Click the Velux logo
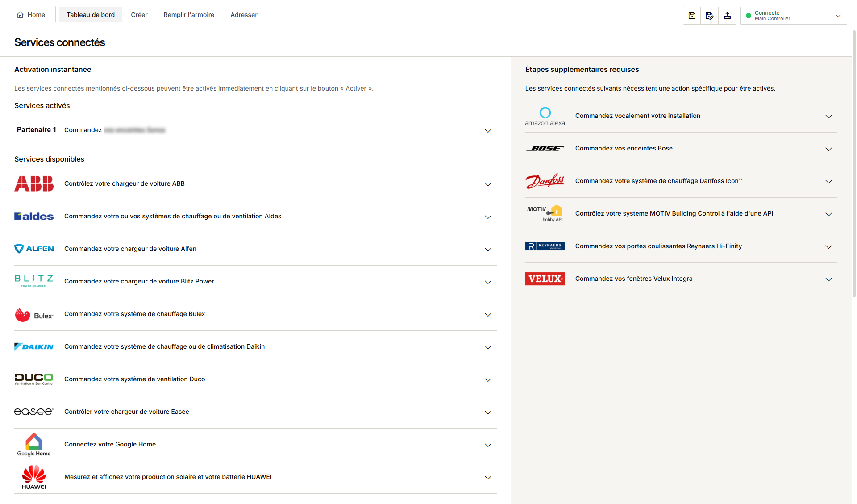The width and height of the screenshot is (857, 504). coord(545,279)
